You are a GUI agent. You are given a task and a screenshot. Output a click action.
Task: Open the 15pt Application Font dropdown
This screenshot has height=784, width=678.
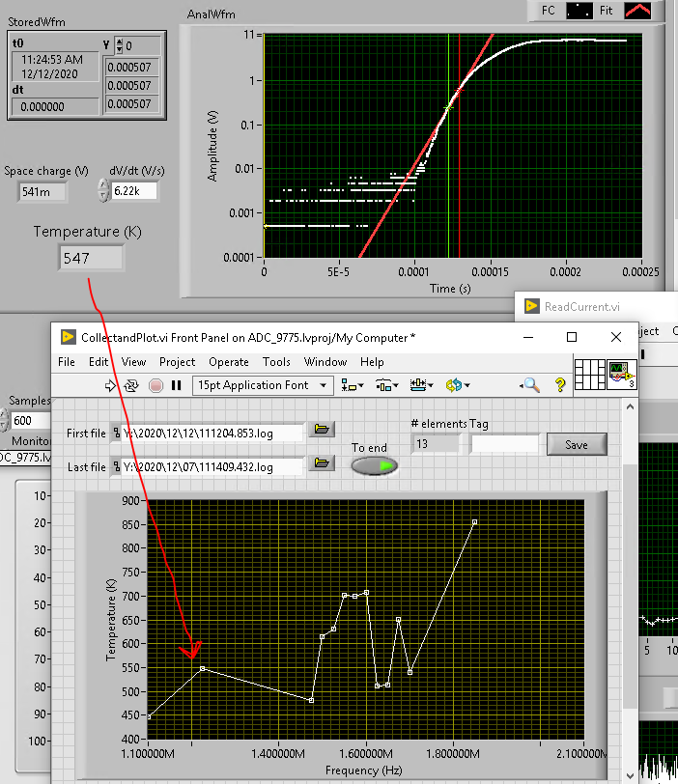click(262, 385)
